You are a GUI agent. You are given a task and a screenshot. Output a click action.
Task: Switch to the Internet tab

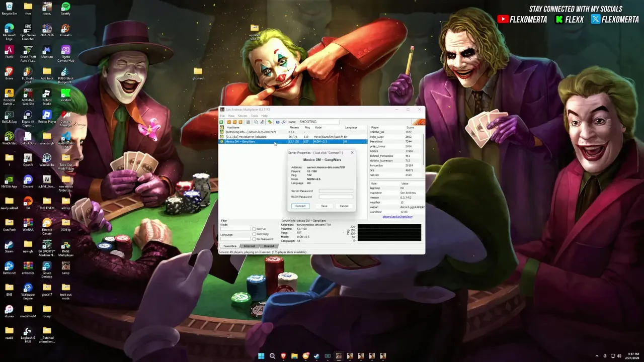[x=250, y=246]
